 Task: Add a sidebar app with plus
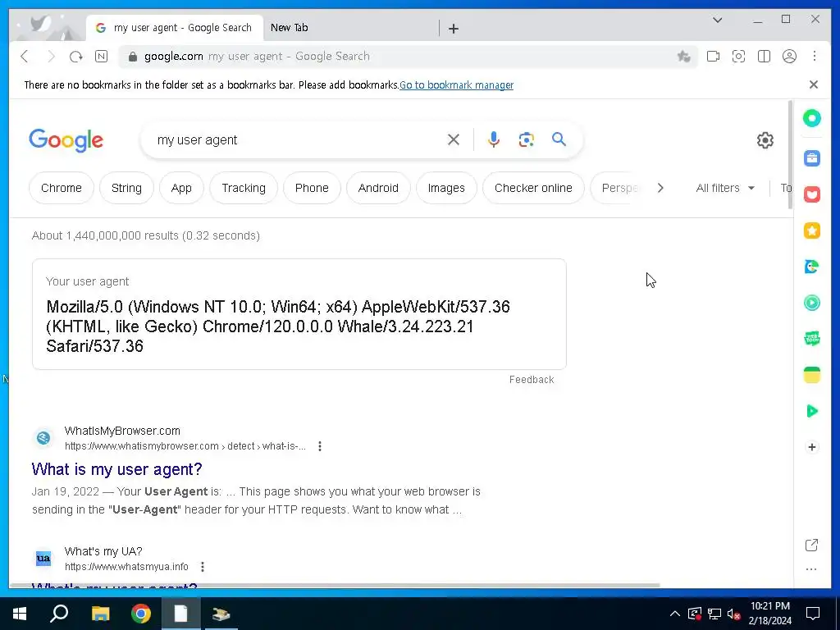(x=811, y=447)
